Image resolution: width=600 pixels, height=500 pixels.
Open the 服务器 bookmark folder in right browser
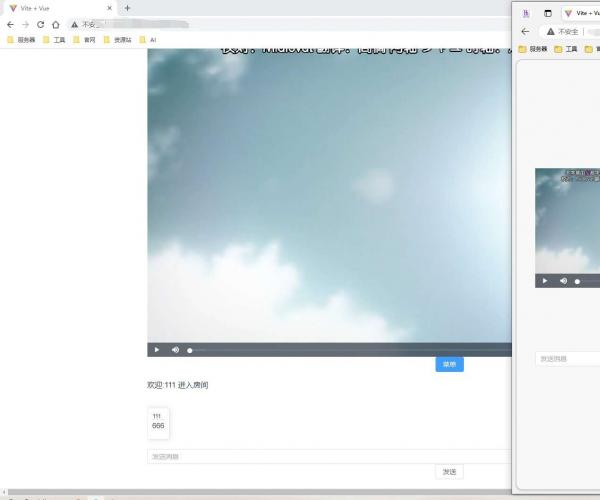pyautogui.click(x=533, y=49)
